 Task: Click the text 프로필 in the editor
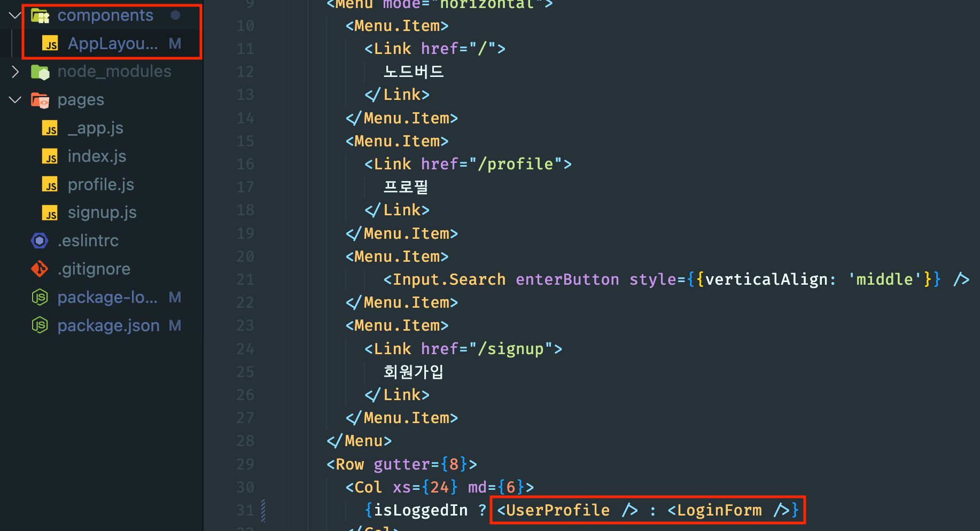point(406,187)
